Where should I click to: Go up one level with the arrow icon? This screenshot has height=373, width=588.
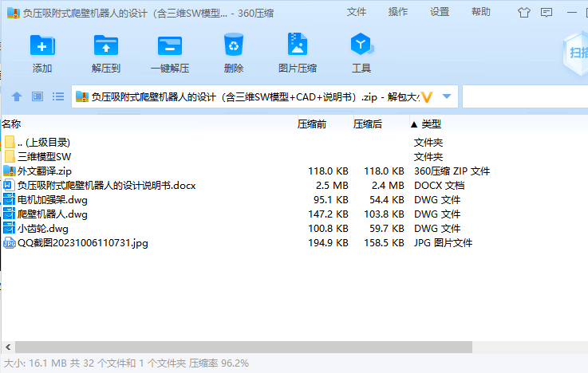17,96
